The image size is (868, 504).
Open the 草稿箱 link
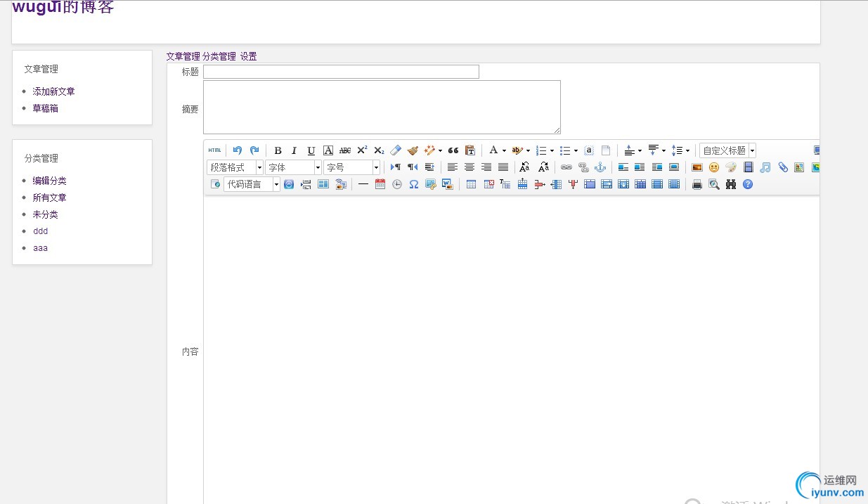[45, 108]
